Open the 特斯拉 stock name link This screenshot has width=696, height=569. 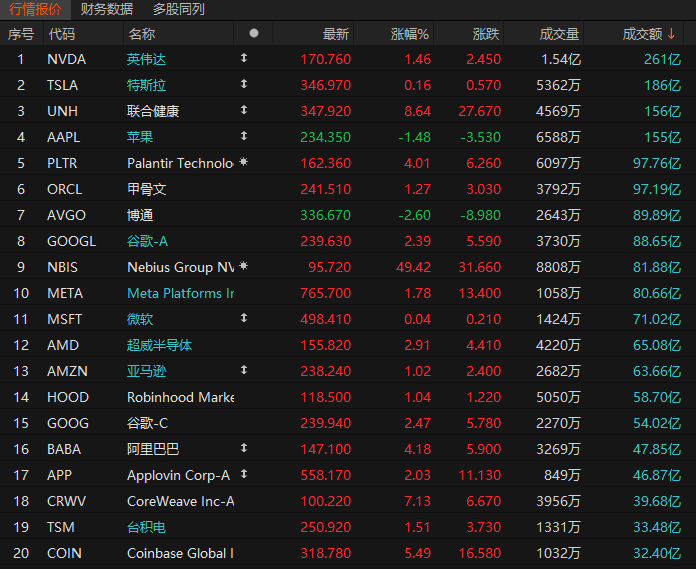tap(146, 85)
